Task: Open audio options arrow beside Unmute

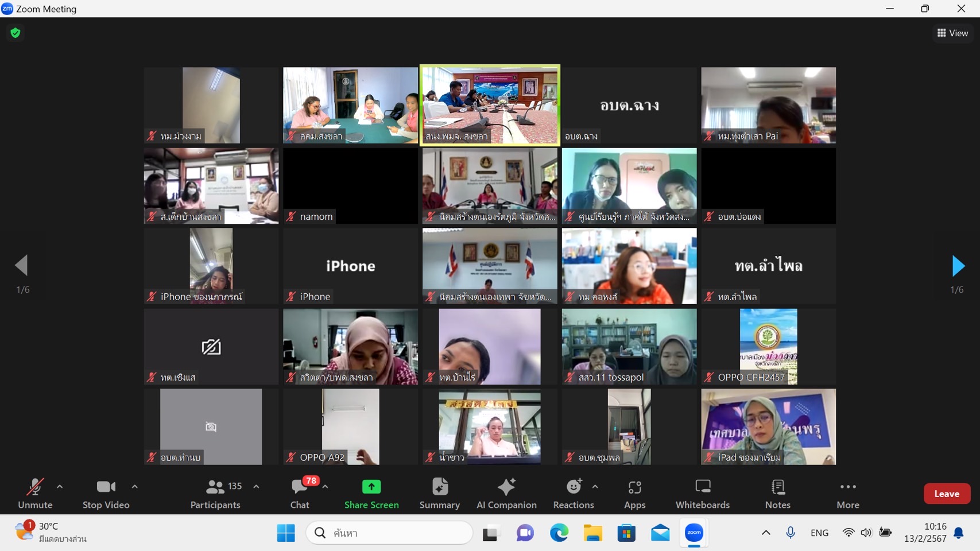Action: click(60, 487)
